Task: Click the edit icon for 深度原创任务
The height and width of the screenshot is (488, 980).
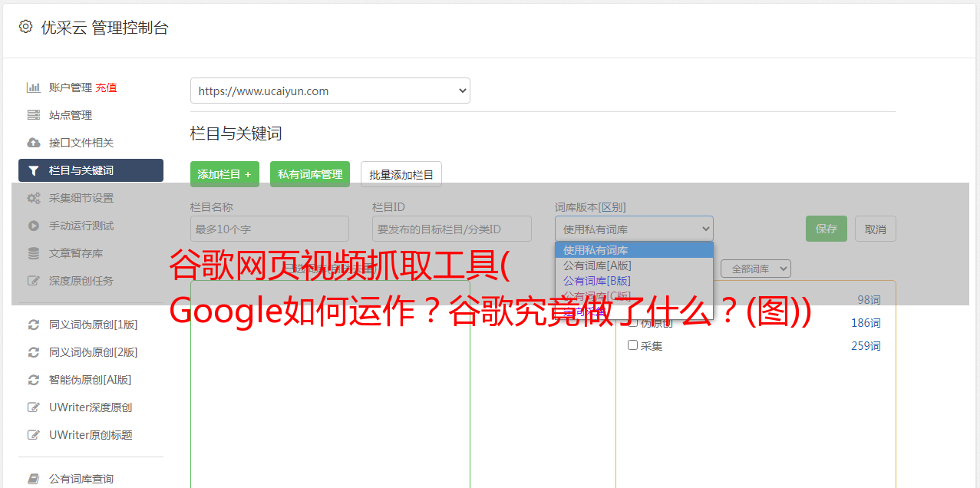Action: pos(34,281)
